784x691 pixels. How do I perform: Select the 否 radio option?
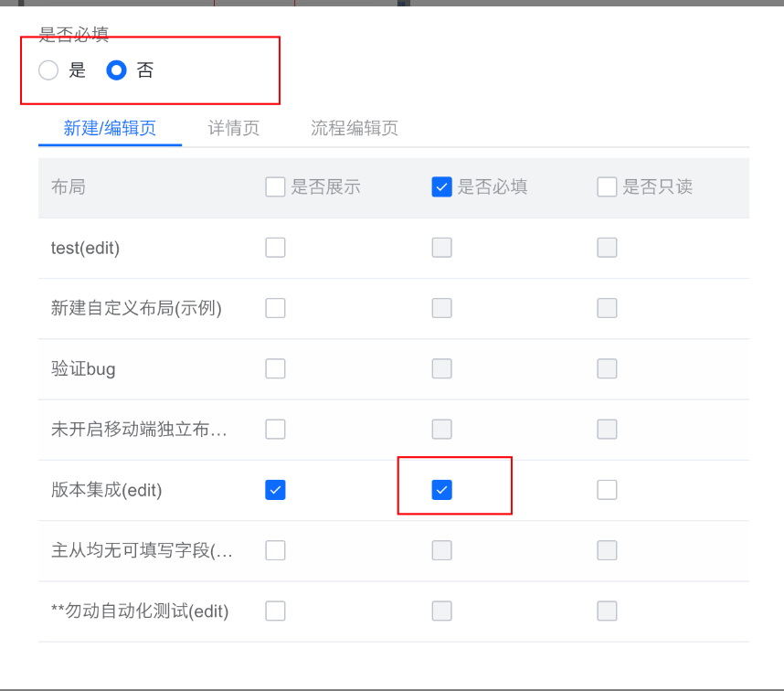(116, 70)
